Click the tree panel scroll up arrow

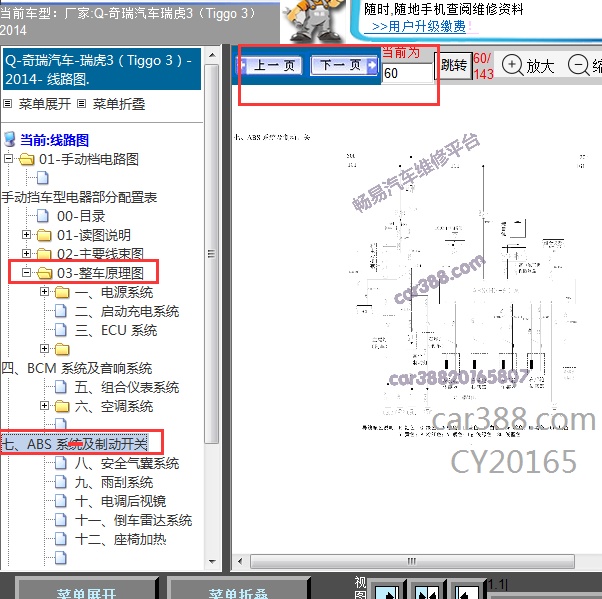(x=212, y=56)
